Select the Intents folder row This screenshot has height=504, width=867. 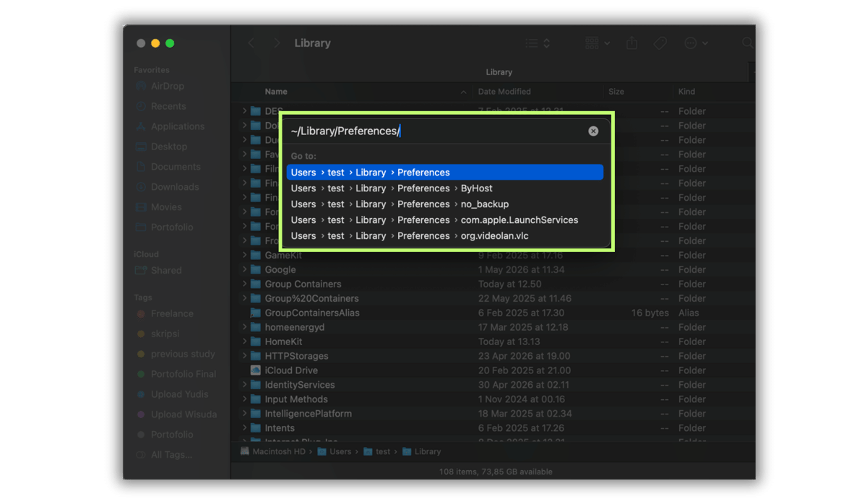pos(493,428)
